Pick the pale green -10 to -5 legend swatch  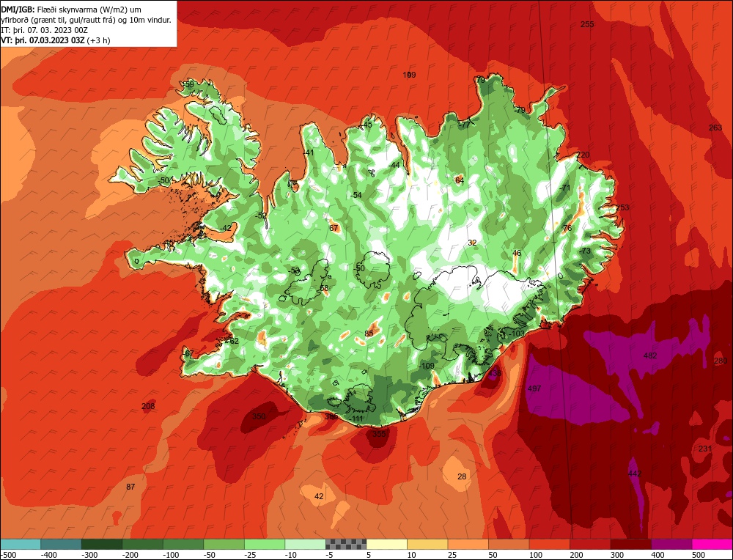pyautogui.click(x=305, y=544)
